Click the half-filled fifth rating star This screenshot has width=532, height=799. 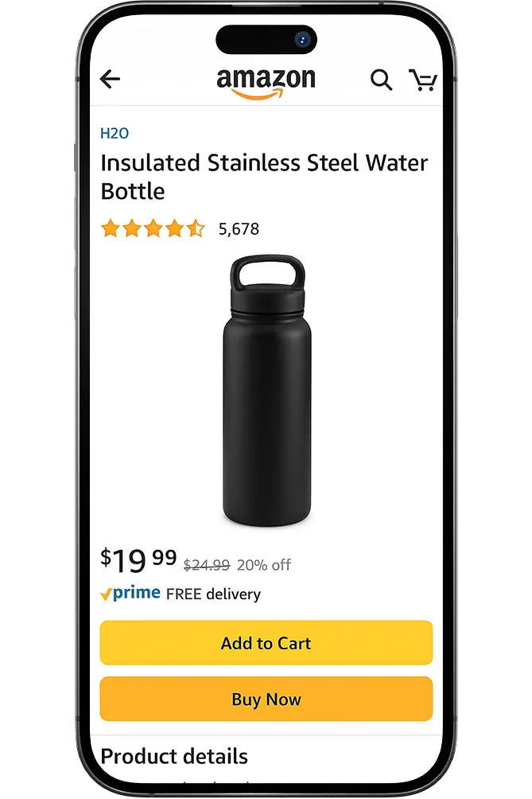(x=196, y=228)
